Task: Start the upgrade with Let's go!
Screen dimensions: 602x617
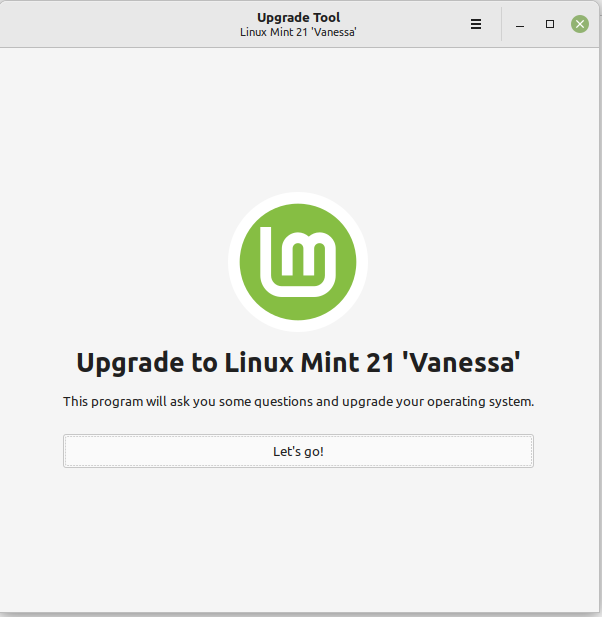Action: click(x=298, y=451)
